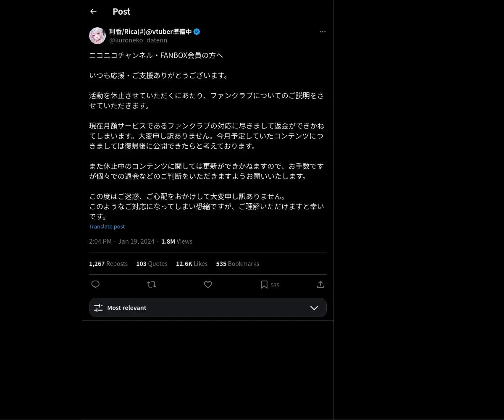Screen dimensions: 504x420
Task: Go back using the left arrow icon
Action: click(93, 12)
